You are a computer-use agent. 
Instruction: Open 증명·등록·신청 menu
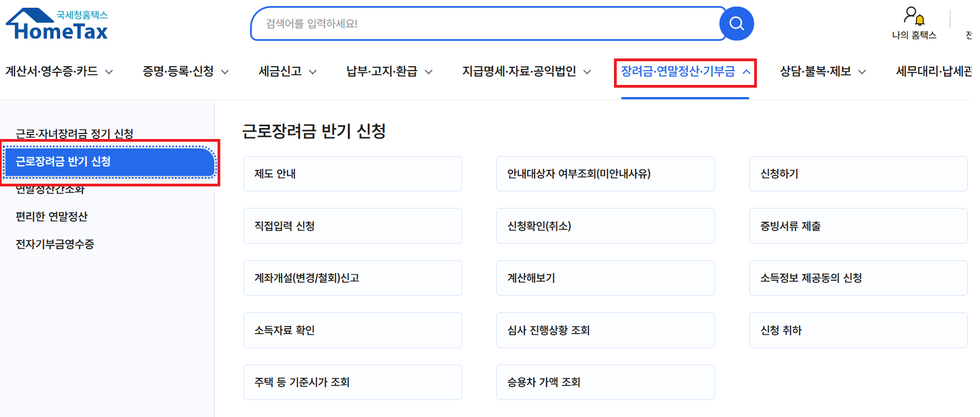tap(178, 71)
